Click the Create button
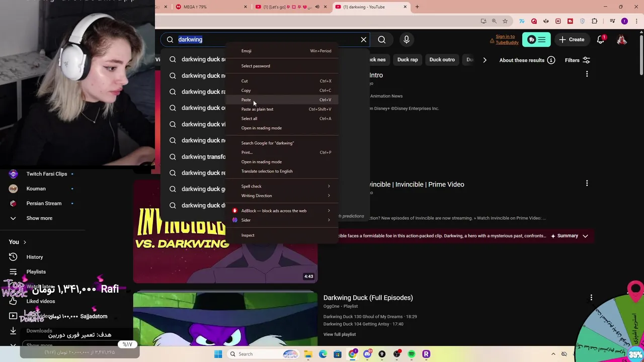This screenshot has width=644, height=362. [572, 39]
